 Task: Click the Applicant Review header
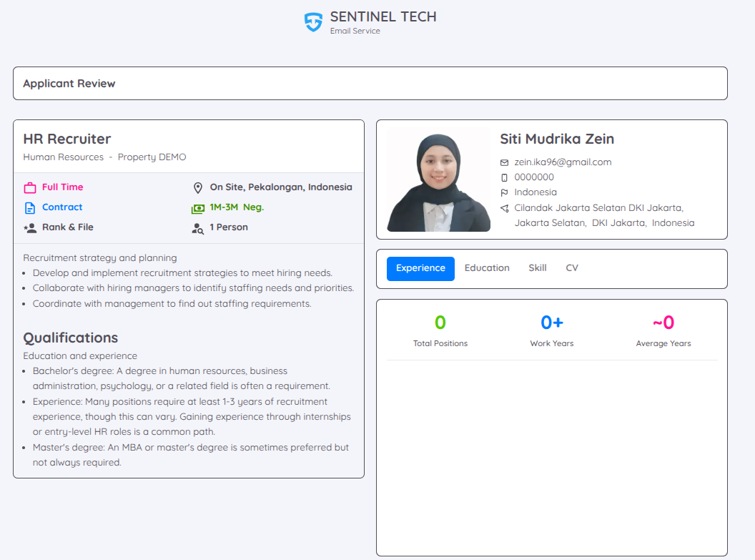(69, 83)
